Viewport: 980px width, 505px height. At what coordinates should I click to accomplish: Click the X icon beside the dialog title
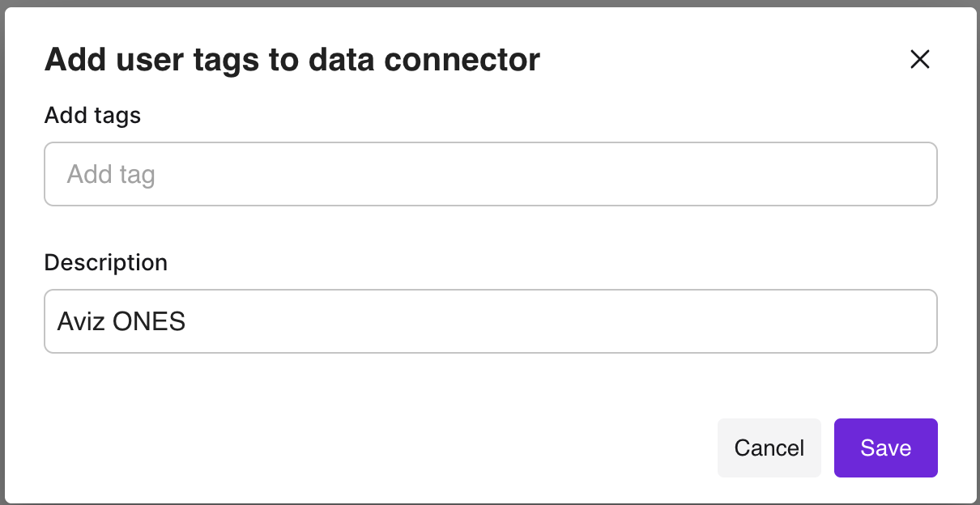click(x=919, y=59)
